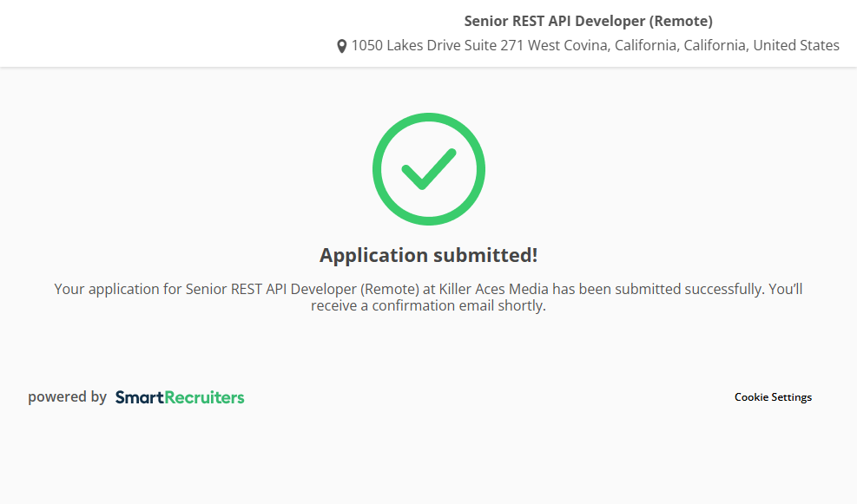Click 'Suite 271' in the address line

click(x=494, y=46)
